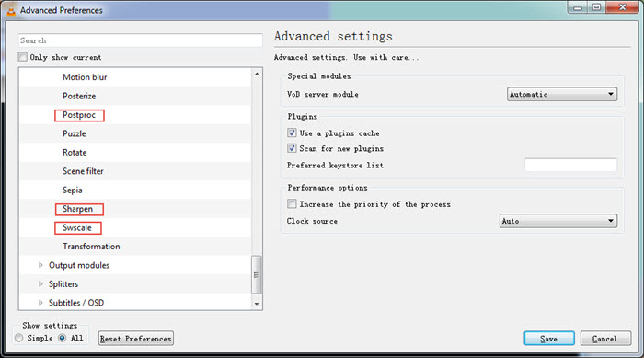This screenshot has width=644, height=358.
Task: Click the scroll up arrow in tree list
Action: 257,74
